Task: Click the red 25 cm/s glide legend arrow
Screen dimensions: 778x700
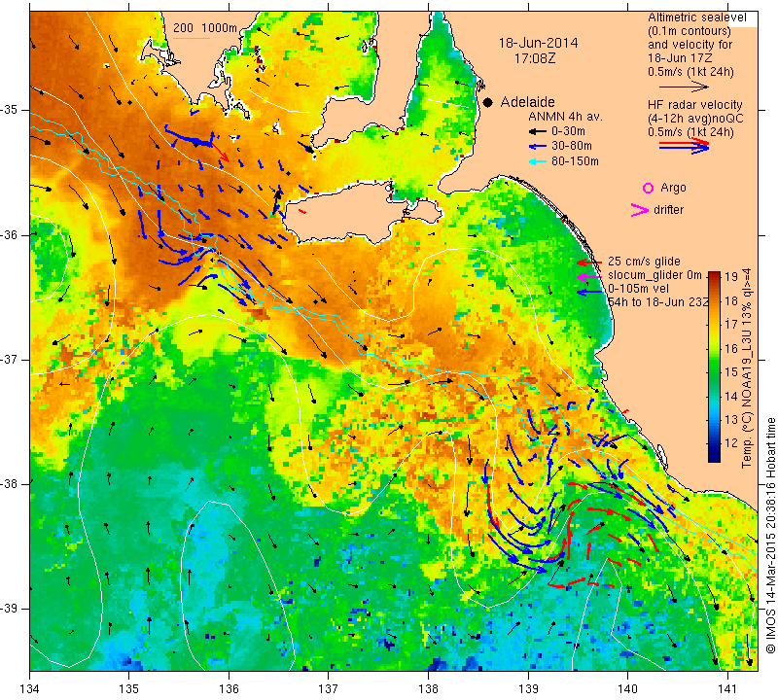Action: coord(589,262)
